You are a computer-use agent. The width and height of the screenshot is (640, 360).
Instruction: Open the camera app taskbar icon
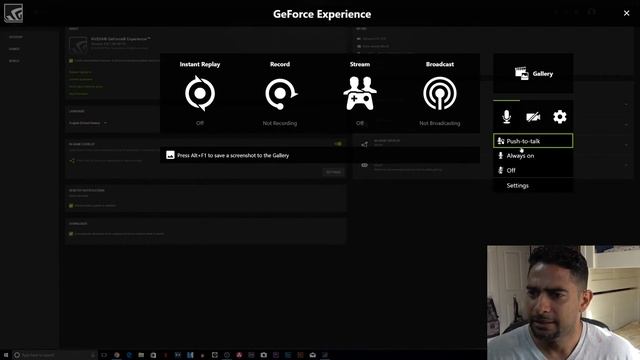[264, 355]
